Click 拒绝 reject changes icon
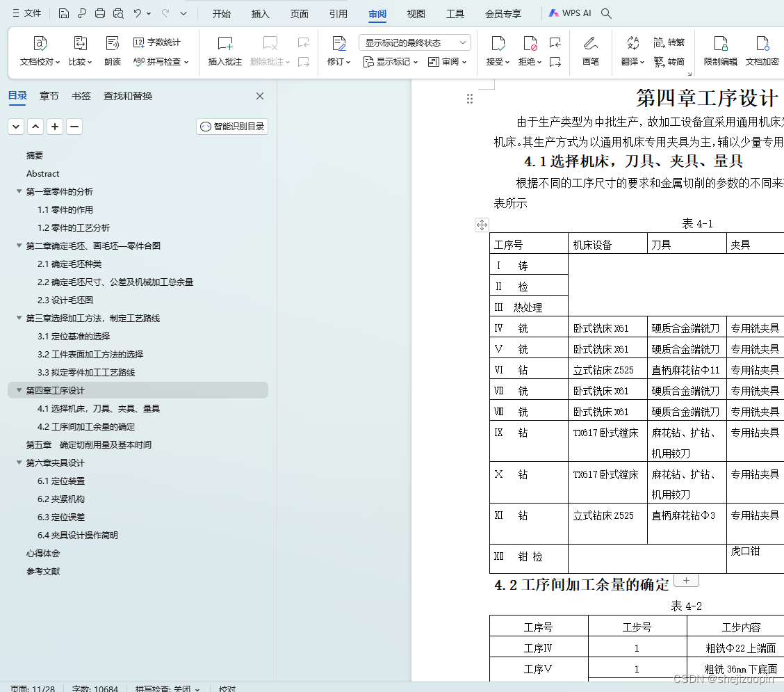This screenshot has height=692, width=784. click(530, 51)
